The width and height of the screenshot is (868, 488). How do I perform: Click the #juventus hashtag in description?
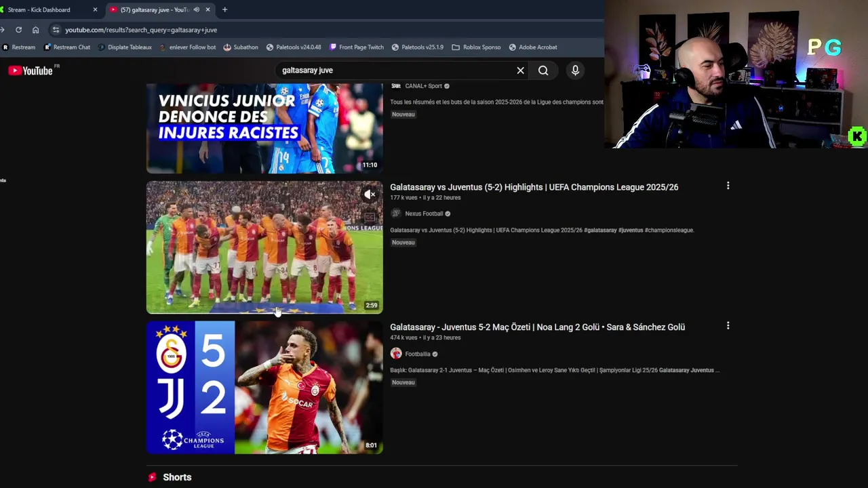[x=631, y=230]
